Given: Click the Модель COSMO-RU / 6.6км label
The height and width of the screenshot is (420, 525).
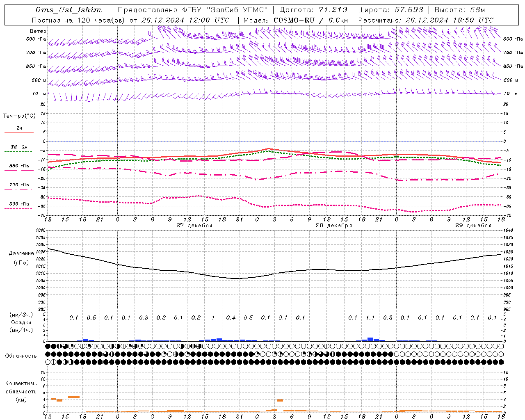Looking at the screenshot, I should (x=296, y=20).
